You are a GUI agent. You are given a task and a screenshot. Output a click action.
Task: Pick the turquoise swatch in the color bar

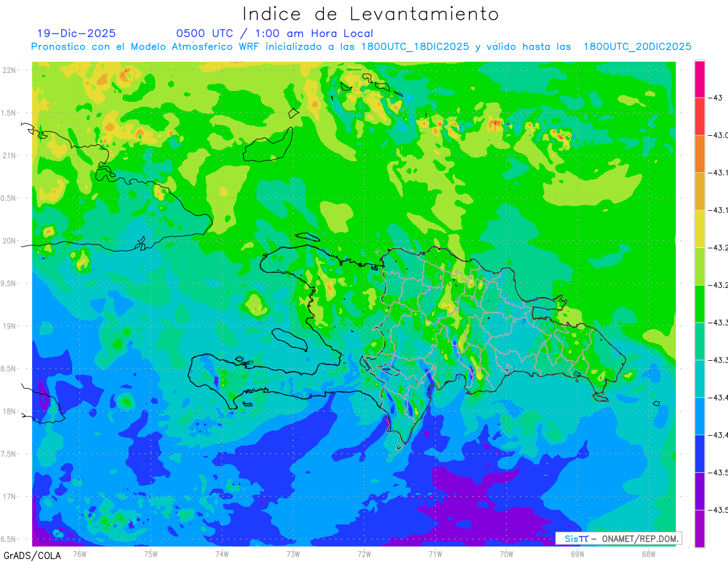click(x=699, y=378)
